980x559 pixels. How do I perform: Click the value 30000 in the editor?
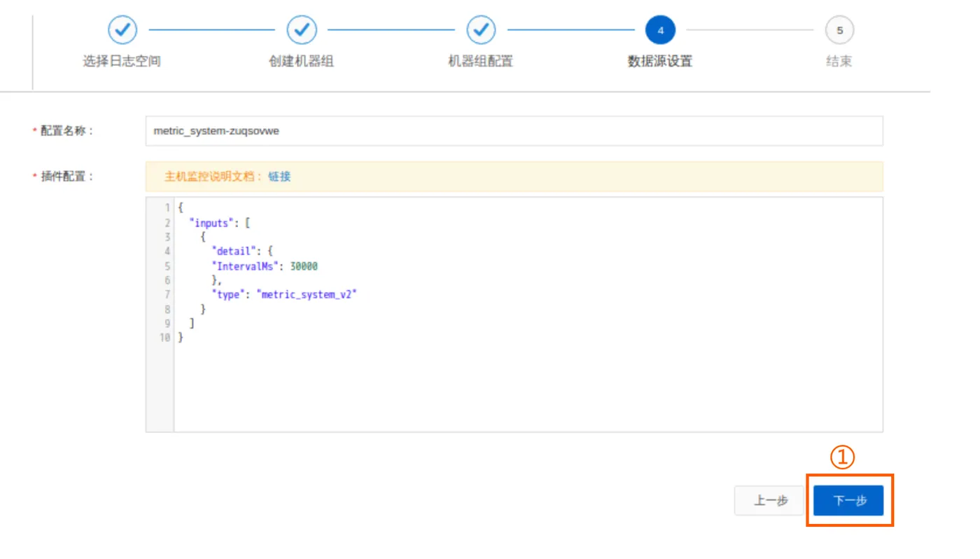coord(304,266)
